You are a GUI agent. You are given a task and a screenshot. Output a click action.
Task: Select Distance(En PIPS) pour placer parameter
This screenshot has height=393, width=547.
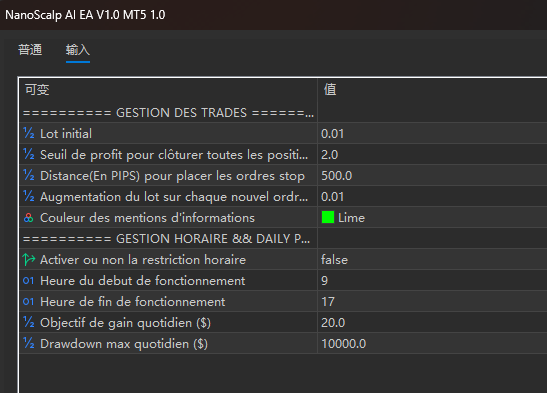172,175
